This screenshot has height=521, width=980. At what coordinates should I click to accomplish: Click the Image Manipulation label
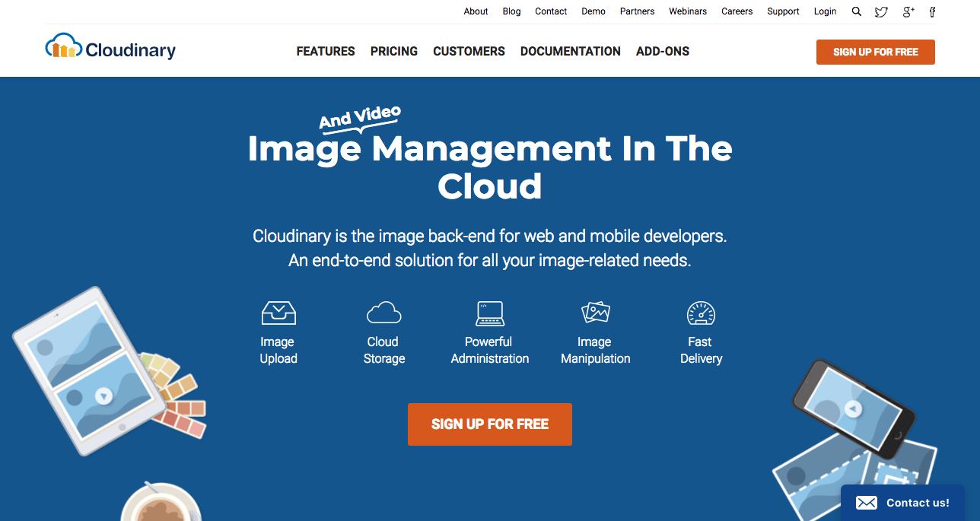tap(596, 351)
